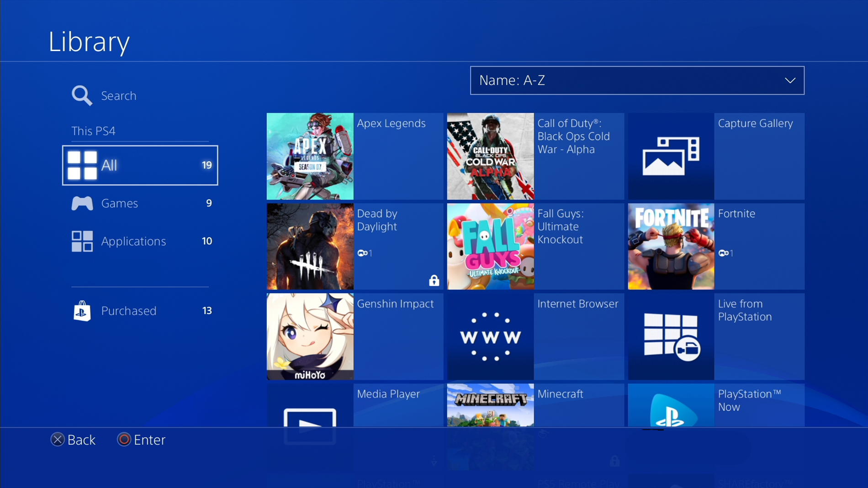Open the Genshin Impact cover thumbnail

(x=310, y=336)
